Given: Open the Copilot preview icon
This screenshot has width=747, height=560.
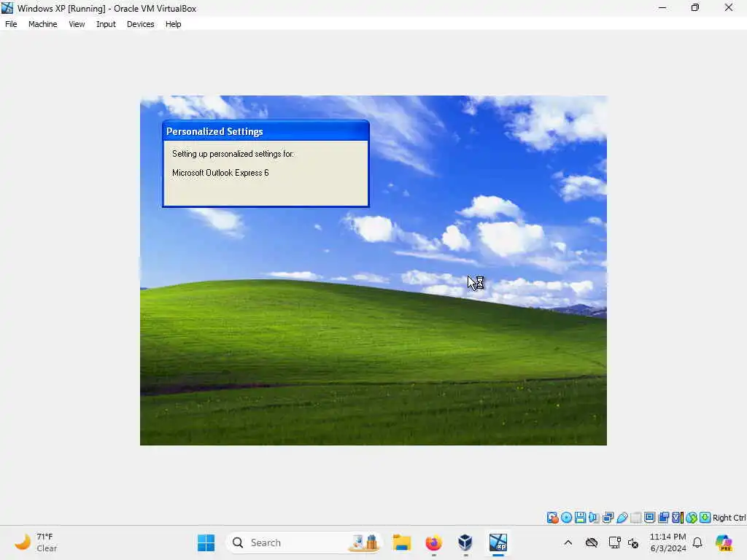Looking at the screenshot, I should coord(724,542).
